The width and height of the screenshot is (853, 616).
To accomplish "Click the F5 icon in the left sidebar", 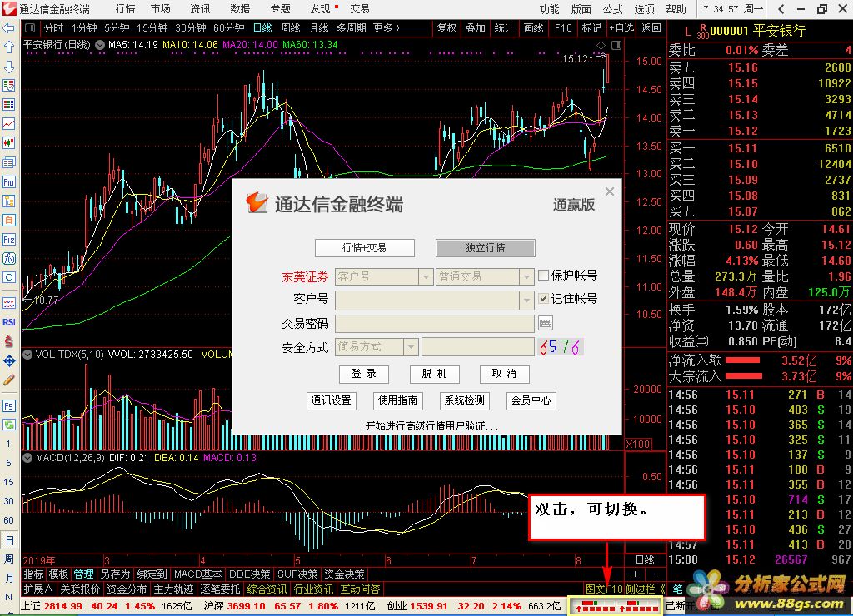I will (8, 405).
